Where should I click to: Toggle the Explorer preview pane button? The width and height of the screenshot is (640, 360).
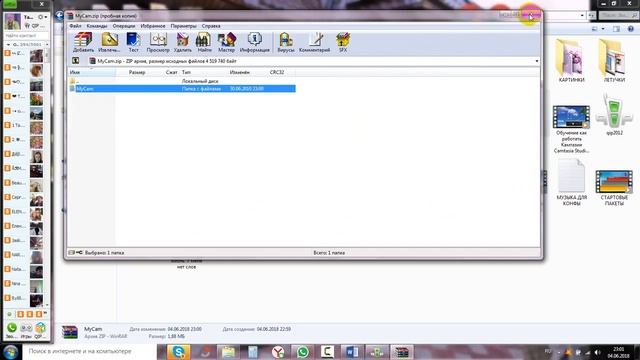(x=616, y=29)
